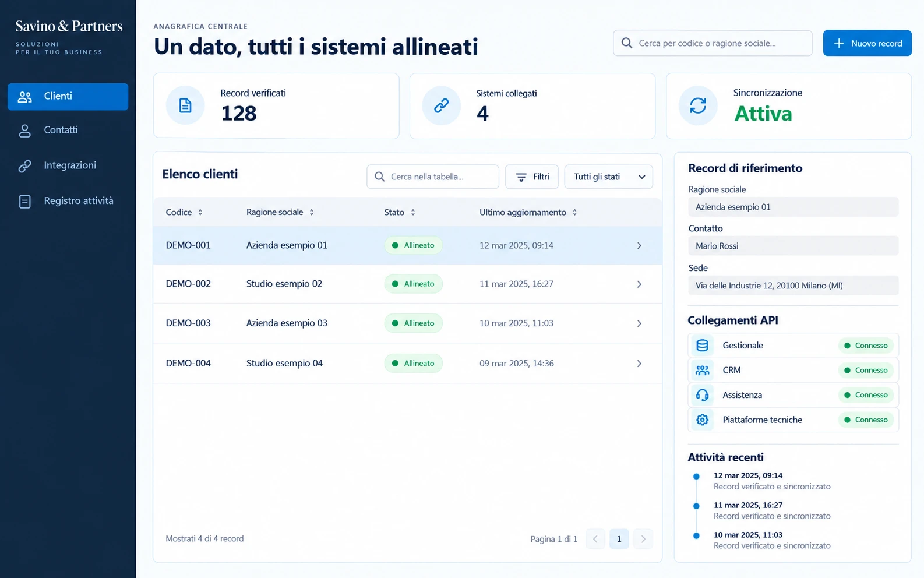Select 'Studio esempio 04' in the table
This screenshot has width=924, height=578.
click(x=284, y=363)
